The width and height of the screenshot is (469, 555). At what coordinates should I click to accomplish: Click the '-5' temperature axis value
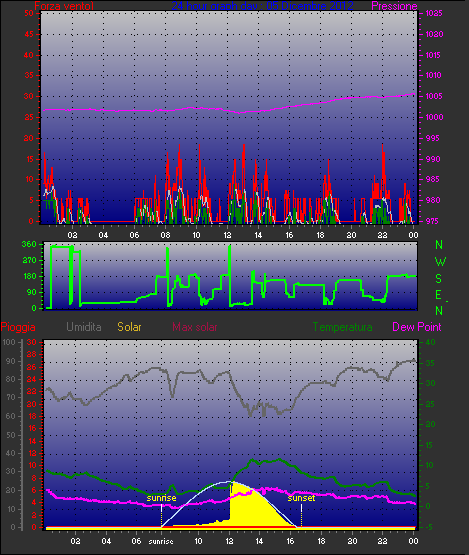click(x=429, y=527)
